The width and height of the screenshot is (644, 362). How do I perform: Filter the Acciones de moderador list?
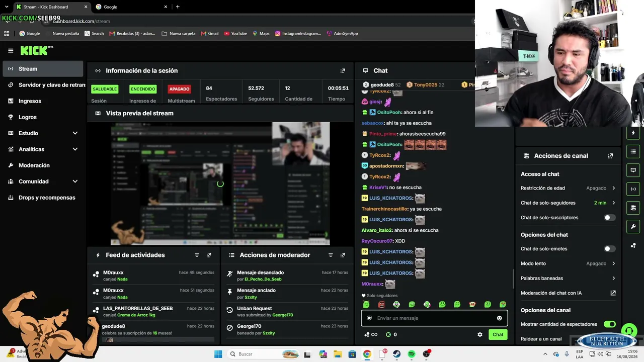[331, 255]
